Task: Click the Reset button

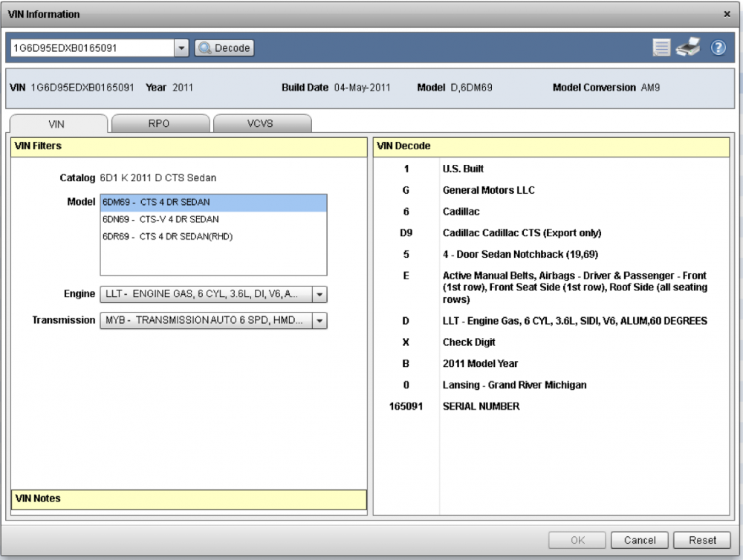Action: coord(702,540)
